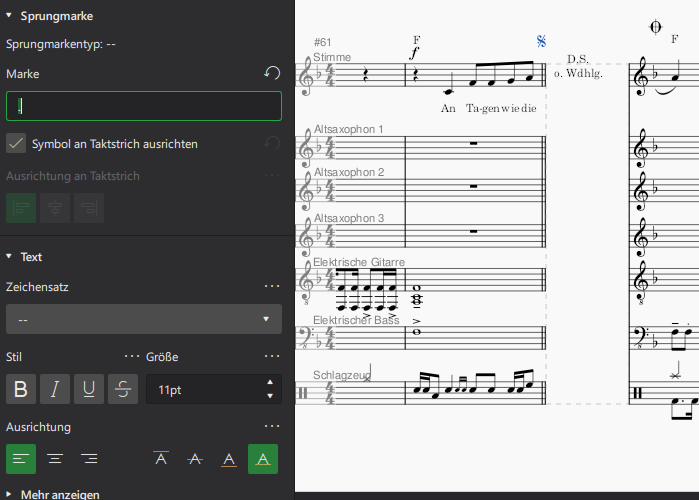Open Ausrichtung options menu (three dots)
This screenshot has width=699, height=500.
coord(271,427)
